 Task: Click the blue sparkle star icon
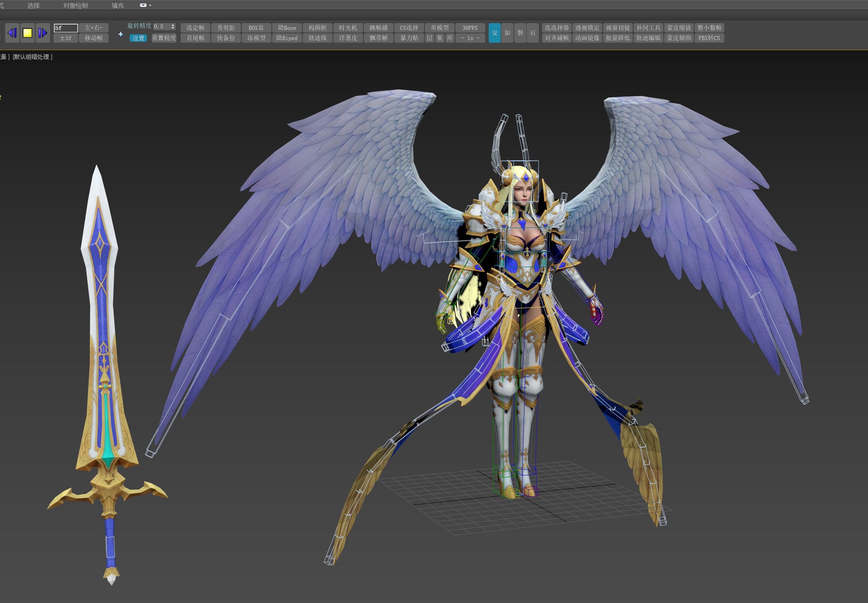point(120,34)
